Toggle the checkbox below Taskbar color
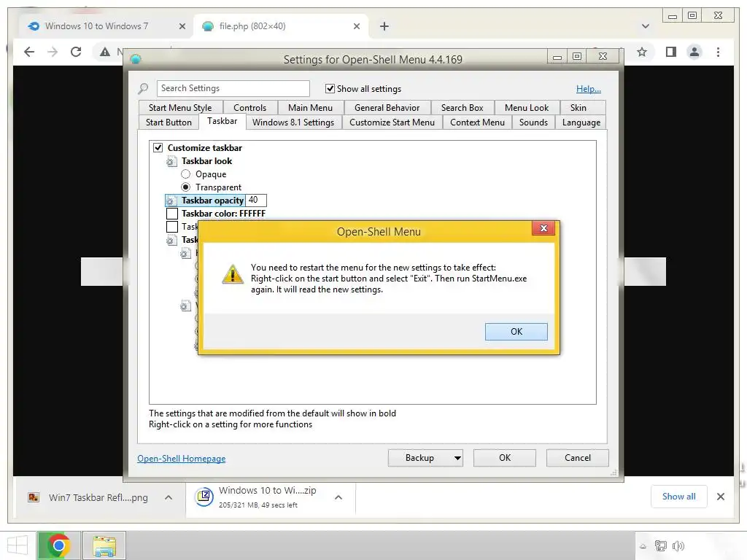The width and height of the screenshot is (747, 560). tap(172, 227)
